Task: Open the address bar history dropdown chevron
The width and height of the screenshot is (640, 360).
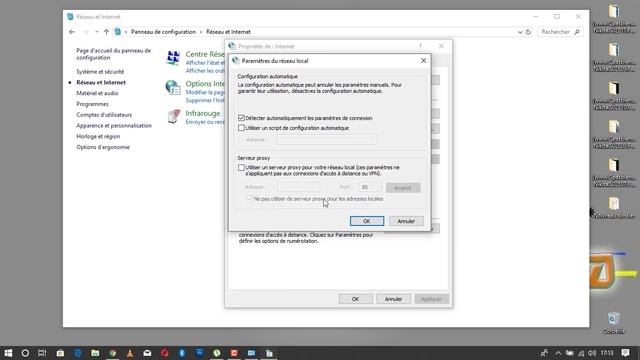Action: [x=520, y=32]
